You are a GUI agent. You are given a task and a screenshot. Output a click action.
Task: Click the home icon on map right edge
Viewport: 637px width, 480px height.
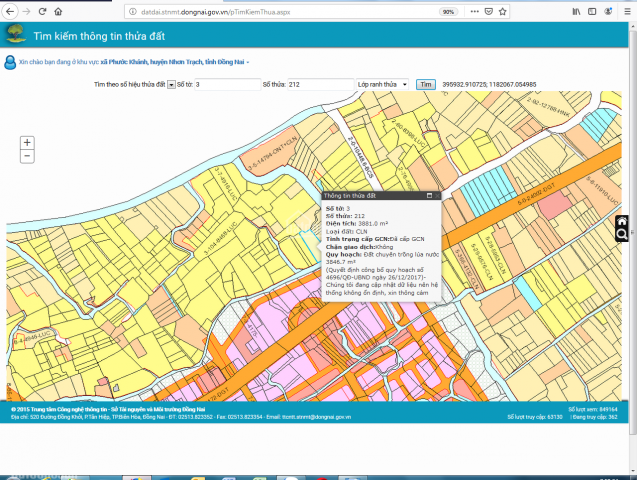click(622, 221)
